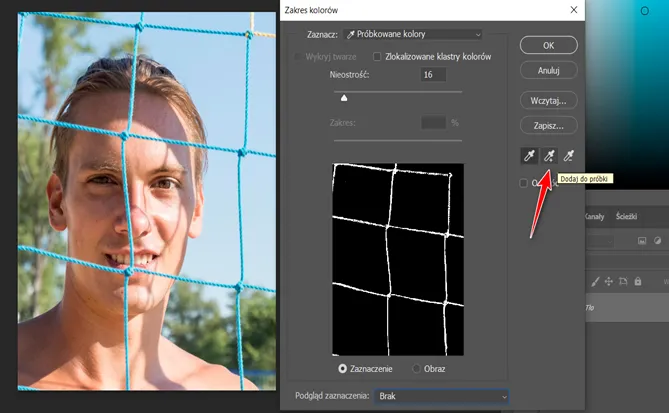Select the Eyedropper sampling tool
This screenshot has height=413, width=669.
pos(529,155)
